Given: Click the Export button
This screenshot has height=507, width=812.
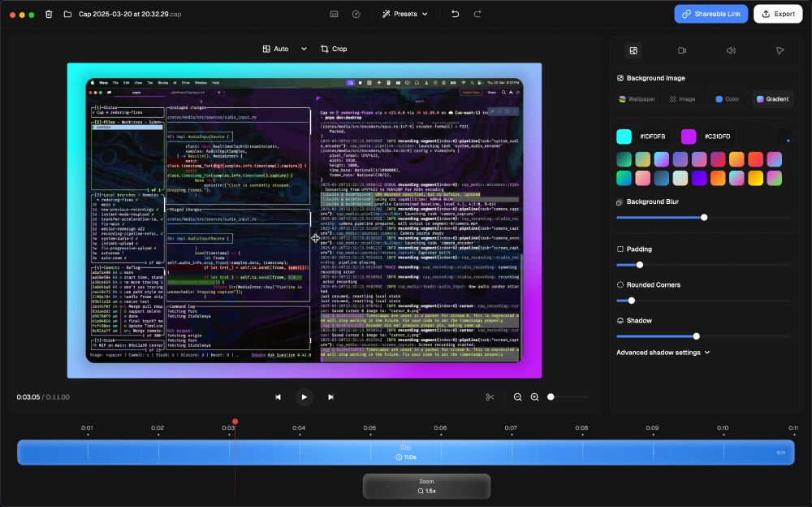Looking at the screenshot, I should [x=778, y=14].
